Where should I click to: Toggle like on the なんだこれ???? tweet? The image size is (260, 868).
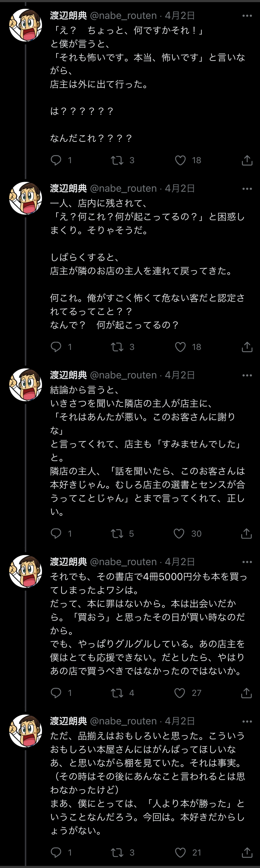180,160
